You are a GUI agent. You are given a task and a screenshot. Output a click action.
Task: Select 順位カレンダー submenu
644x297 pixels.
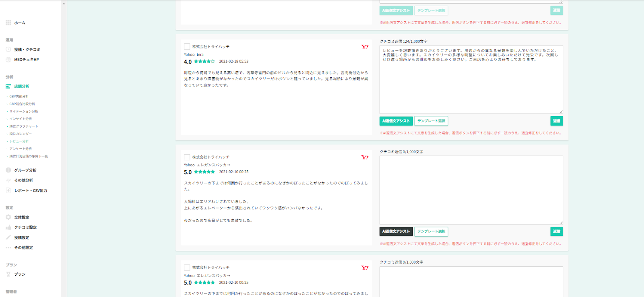pyautogui.click(x=21, y=134)
